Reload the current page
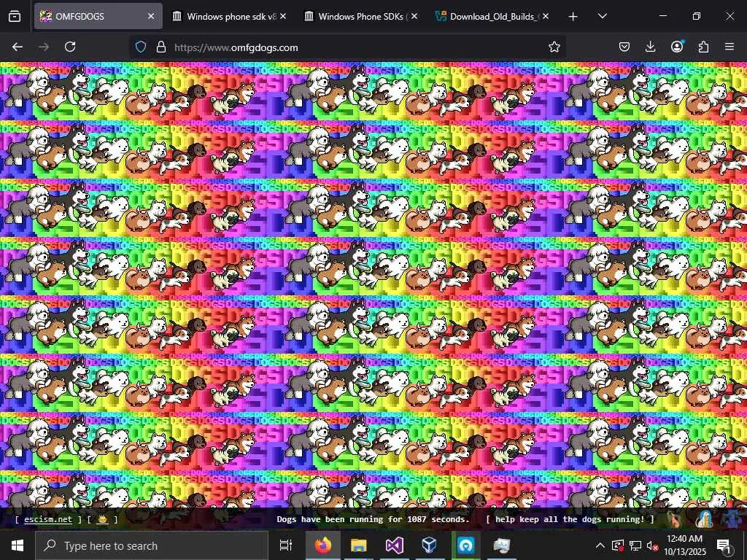Image resolution: width=747 pixels, height=560 pixels. 70,47
